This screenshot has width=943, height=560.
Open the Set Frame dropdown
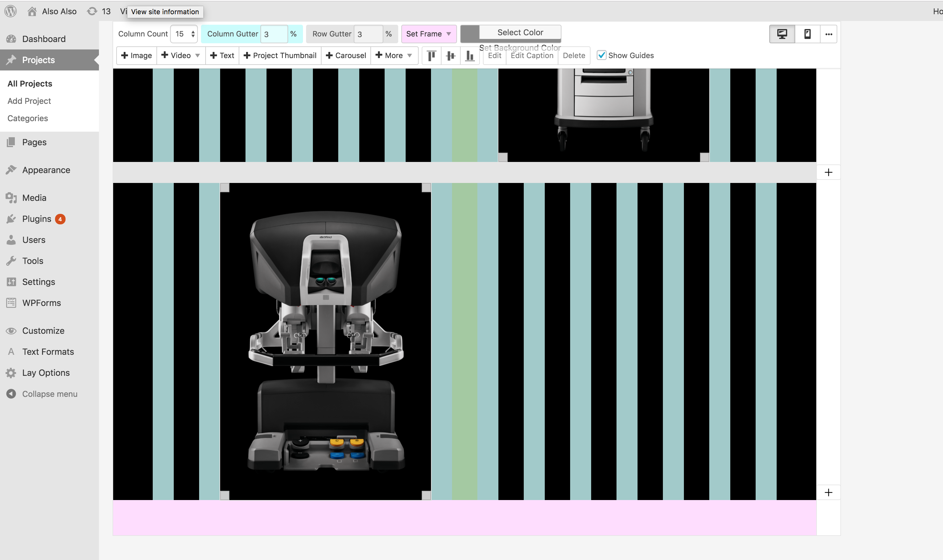click(429, 34)
